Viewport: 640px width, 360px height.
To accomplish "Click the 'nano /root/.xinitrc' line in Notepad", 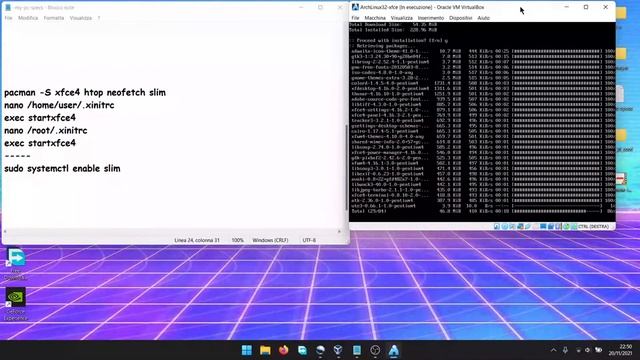I will click(x=46, y=131).
